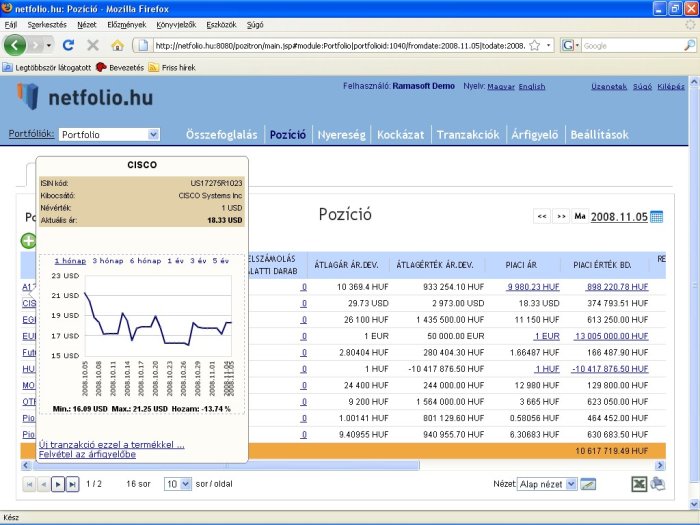Select the 5 év chart range

point(221,261)
